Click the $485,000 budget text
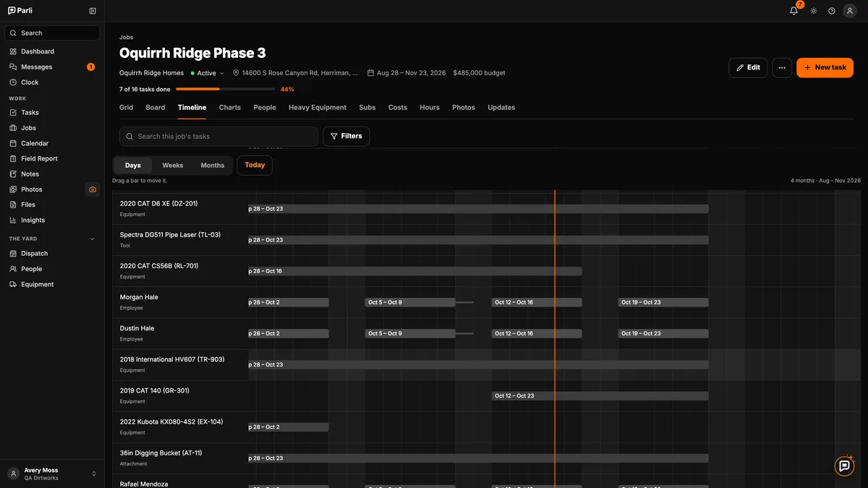868x488 pixels. pos(479,73)
